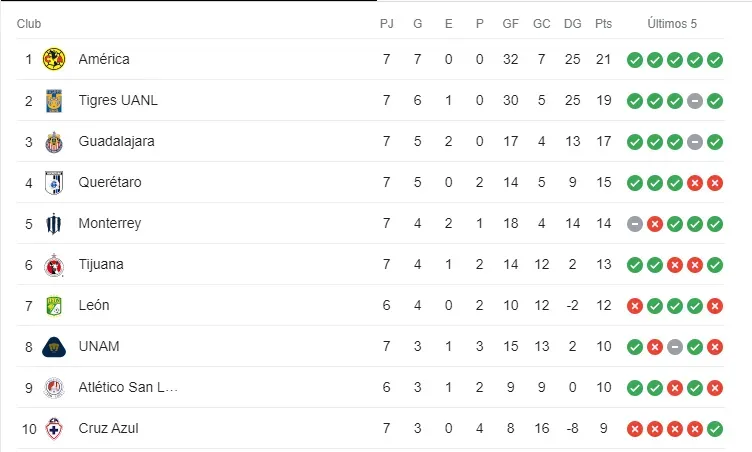Viewport: 752px width, 452px height.
Task: Click the DG column header
Action: pyautogui.click(x=573, y=24)
